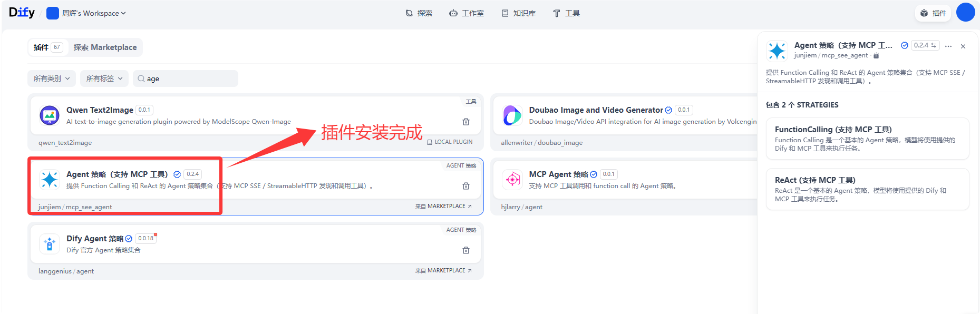This screenshot has width=980, height=314.
Task: Click the package icon beside mcp_see_agent in panel
Action: (x=876, y=55)
